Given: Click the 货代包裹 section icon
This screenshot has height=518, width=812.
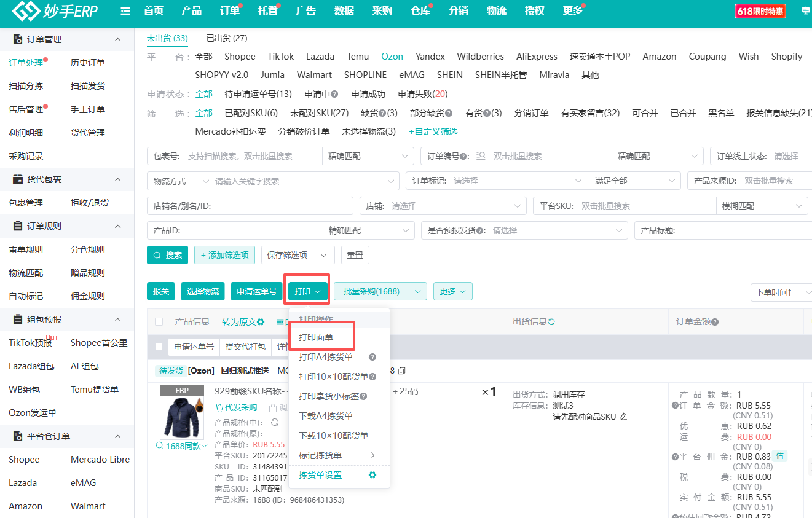Looking at the screenshot, I should click(18, 179).
